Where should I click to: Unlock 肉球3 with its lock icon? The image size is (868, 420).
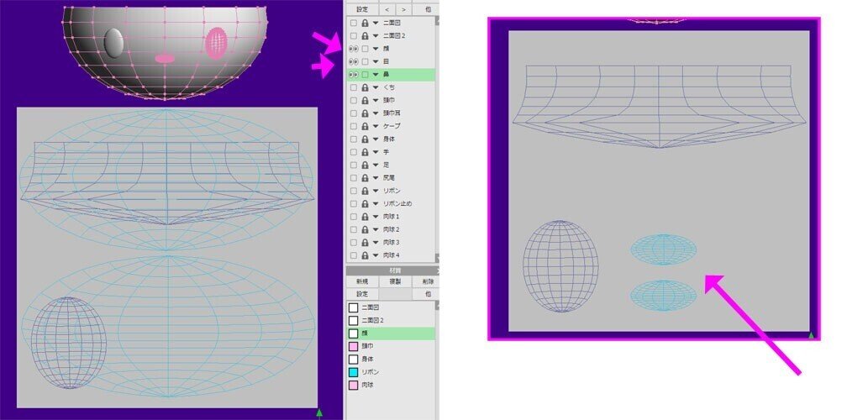(x=365, y=243)
